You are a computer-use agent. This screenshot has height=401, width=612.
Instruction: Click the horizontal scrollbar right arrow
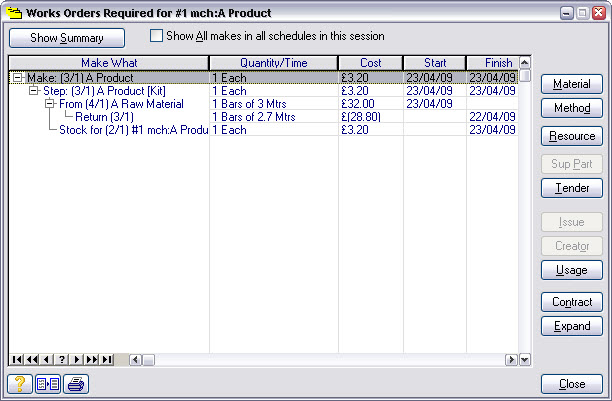coord(511,360)
